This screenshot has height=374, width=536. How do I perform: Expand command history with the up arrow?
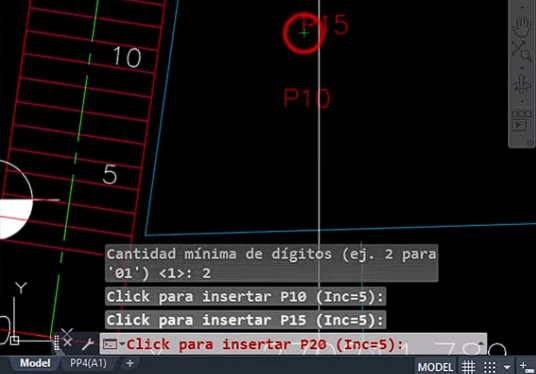pyautogui.click(x=481, y=344)
